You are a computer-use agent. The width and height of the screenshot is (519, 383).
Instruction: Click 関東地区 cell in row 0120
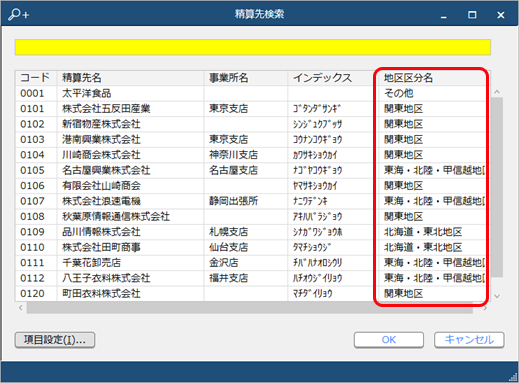432,293
